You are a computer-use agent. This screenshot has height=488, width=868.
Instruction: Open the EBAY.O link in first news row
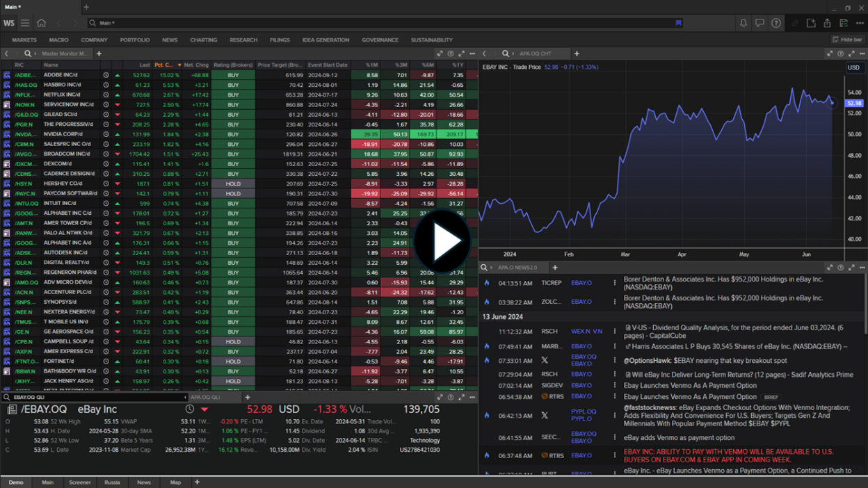[x=581, y=283]
